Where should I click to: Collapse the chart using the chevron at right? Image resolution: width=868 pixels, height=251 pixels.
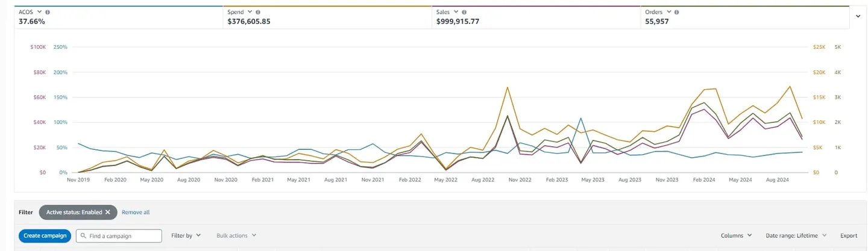click(858, 16)
